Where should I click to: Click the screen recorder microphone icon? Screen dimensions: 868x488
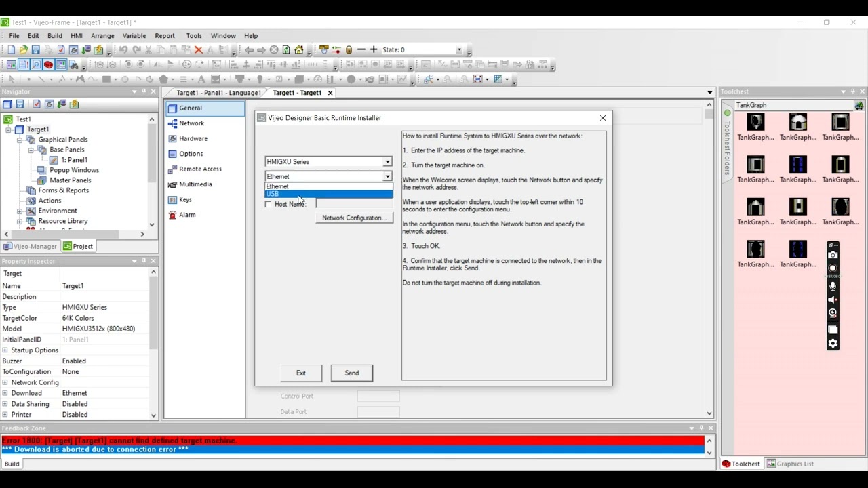tap(833, 286)
